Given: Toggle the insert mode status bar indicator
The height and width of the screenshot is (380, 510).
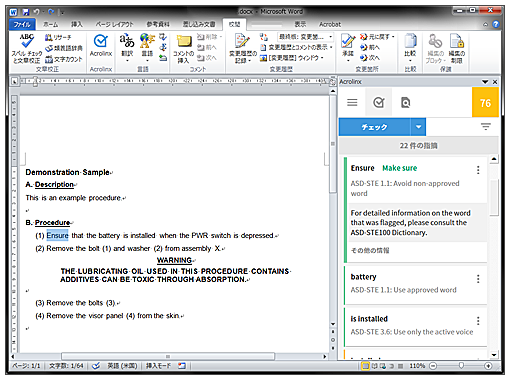Looking at the screenshot, I should [158, 366].
